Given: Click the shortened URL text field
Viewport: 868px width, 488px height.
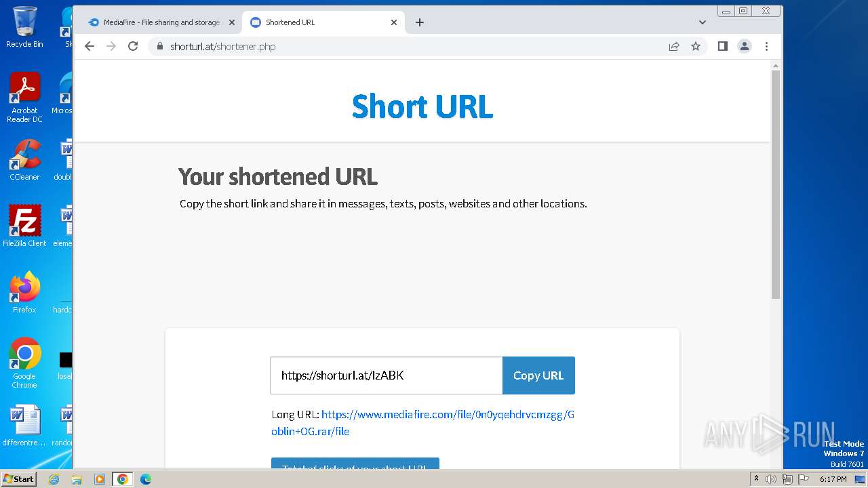Looking at the screenshot, I should (x=387, y=375).
